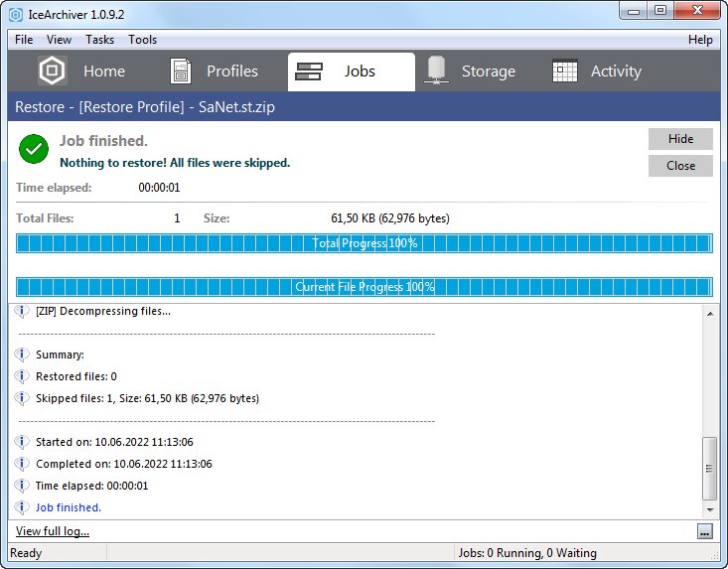Switch to the Home tab
Viewport: 728px width, 569px height.
tap(82, 71)
